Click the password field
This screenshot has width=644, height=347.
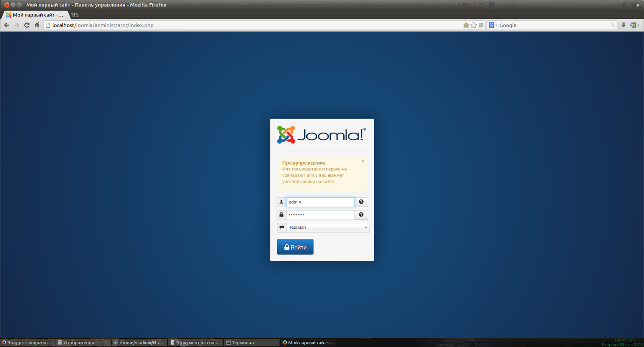pyautogui.click(x=320, y=215)
